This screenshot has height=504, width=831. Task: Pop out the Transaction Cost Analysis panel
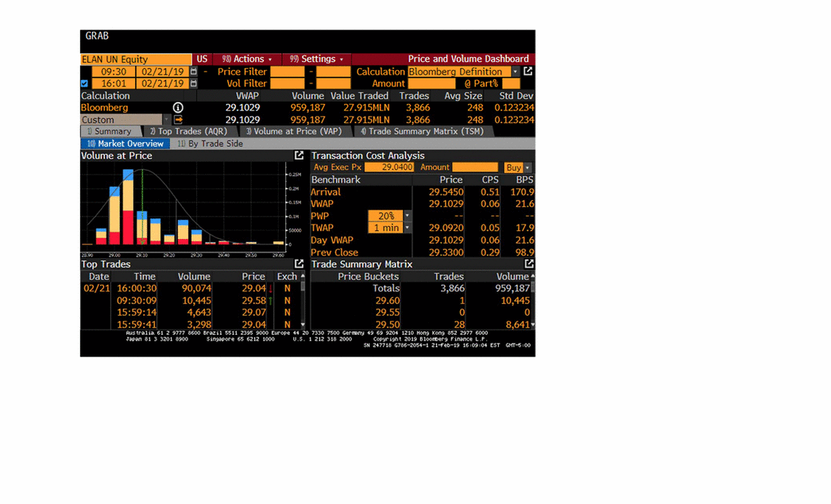click(528, 156)
